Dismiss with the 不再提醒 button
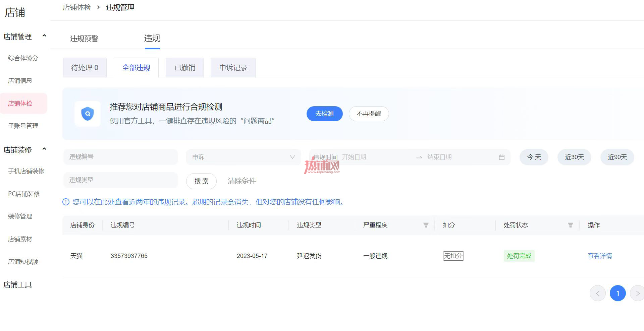This screenshot has width=644, height=331. pos(369,114)
